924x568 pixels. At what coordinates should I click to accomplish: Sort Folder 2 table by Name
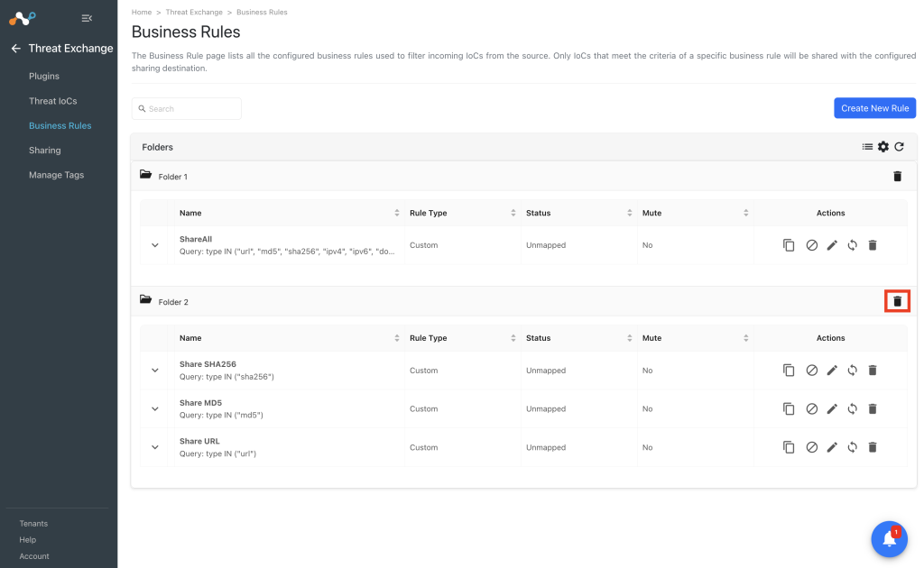coord(397,338)
